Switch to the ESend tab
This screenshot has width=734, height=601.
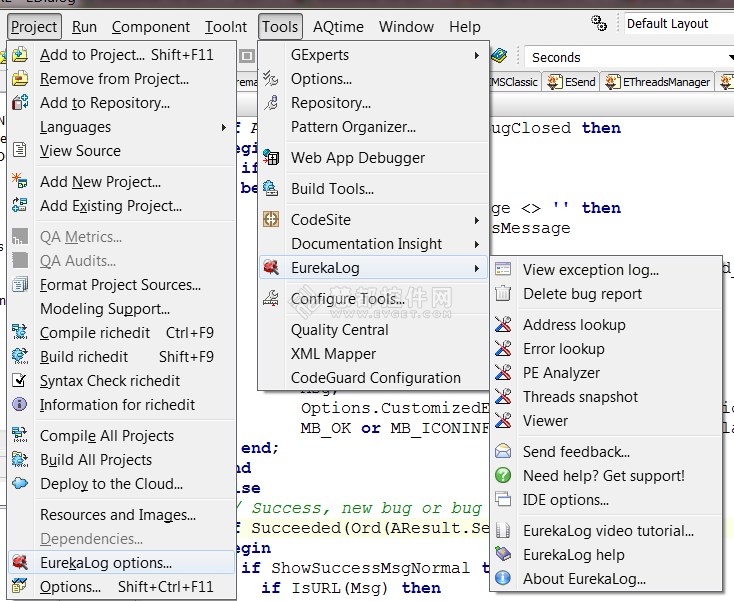coord(571,82)
